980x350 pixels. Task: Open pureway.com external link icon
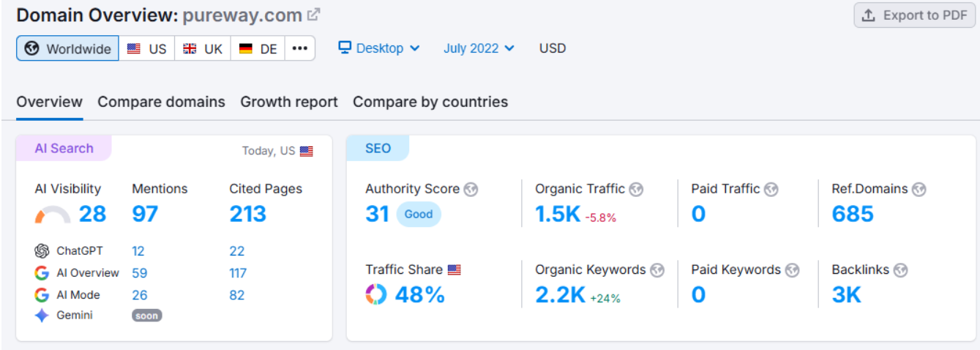coord(314,14)
